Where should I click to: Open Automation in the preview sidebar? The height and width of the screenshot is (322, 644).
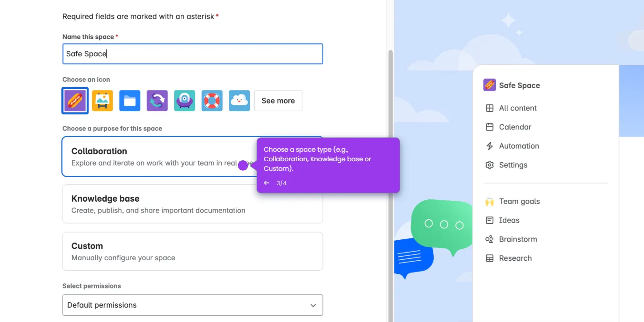[519, 146]
